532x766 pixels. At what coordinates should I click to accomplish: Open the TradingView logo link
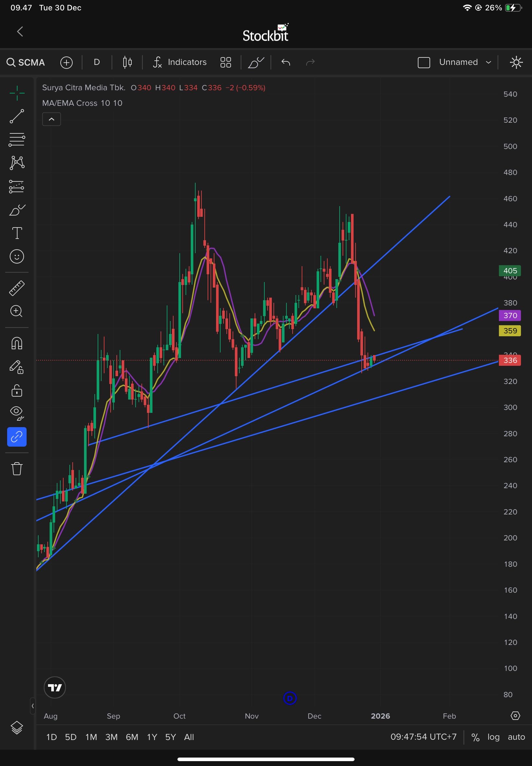coord(55,687)
